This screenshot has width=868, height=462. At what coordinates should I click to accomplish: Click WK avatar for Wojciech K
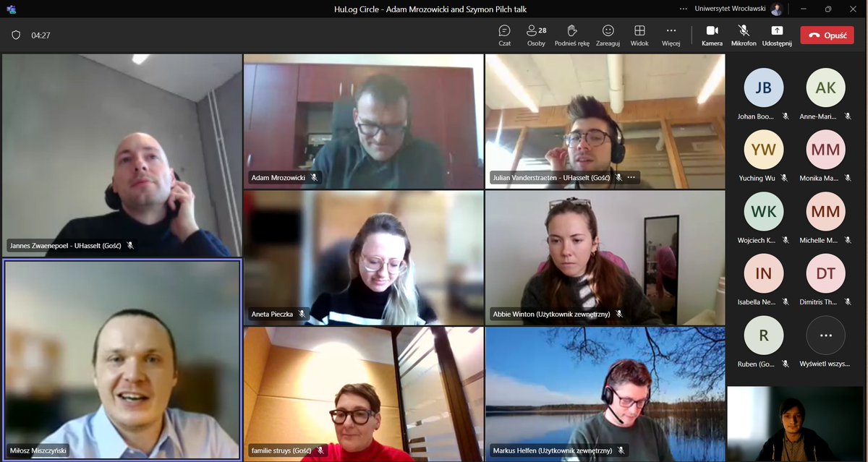763,212
